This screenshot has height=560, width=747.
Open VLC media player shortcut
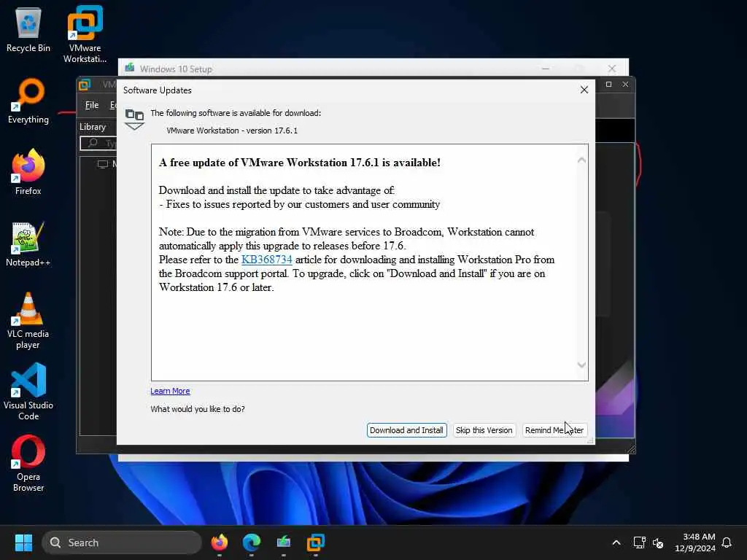coord(28,321)
